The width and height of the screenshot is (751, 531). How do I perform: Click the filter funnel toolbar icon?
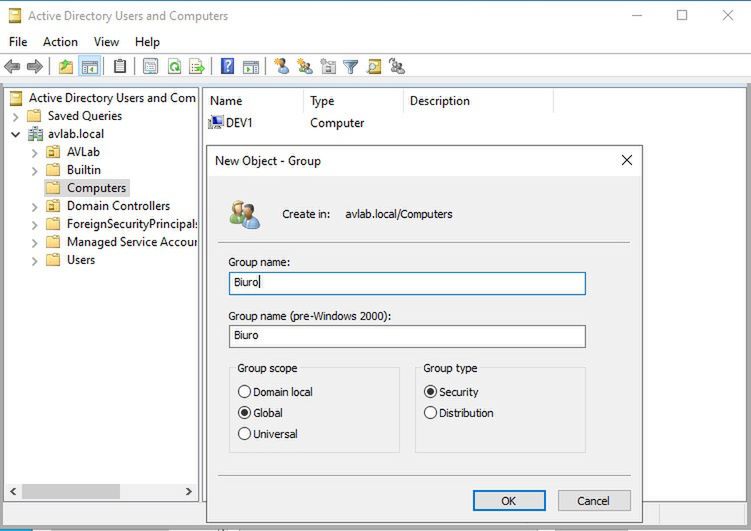351,67
